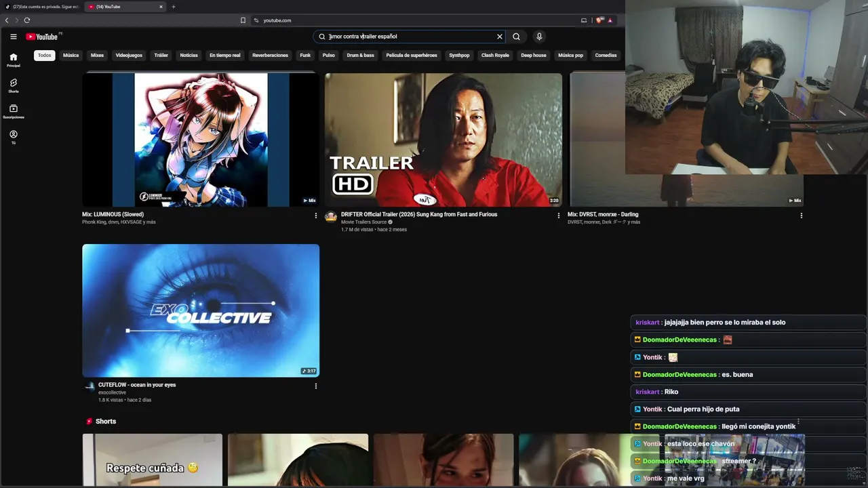Close the YouTube browser tab

161,7
